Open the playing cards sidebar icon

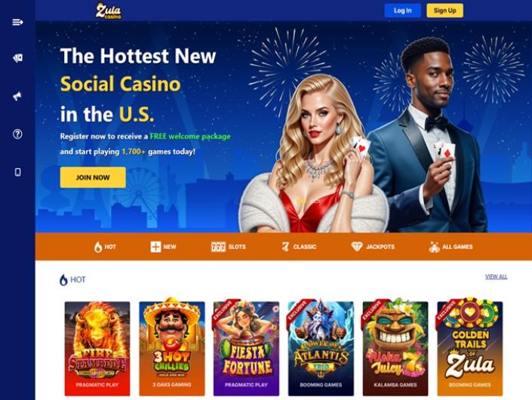point(17,58)
